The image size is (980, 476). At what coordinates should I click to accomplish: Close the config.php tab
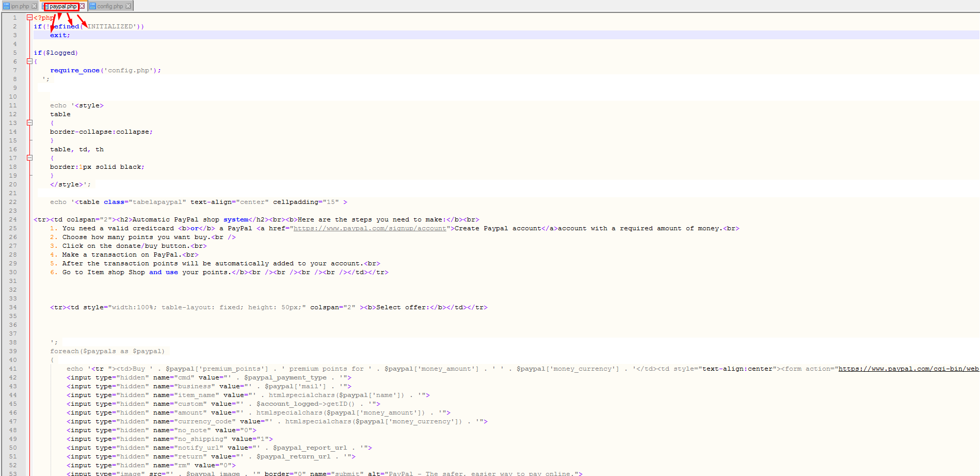point(128,6)
